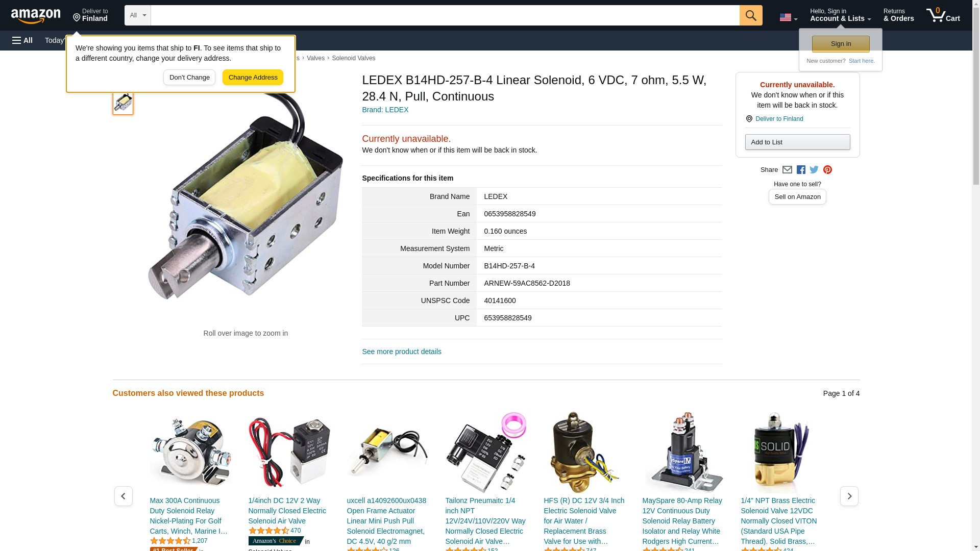Screen dimensions: 980x551
Task: Focus the Amazon search input field
Action: click(x=445, y=15)
